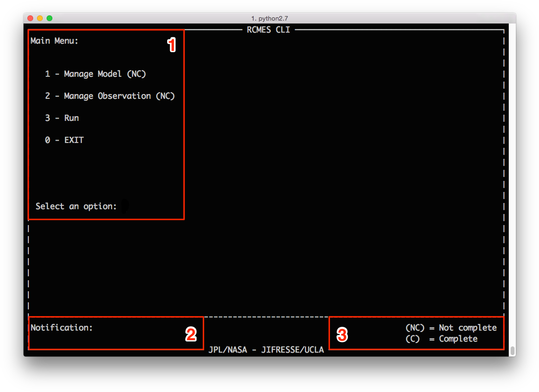Select option 3 Run
This screenshot has width=539, height=392.
(x=62, y=118)
